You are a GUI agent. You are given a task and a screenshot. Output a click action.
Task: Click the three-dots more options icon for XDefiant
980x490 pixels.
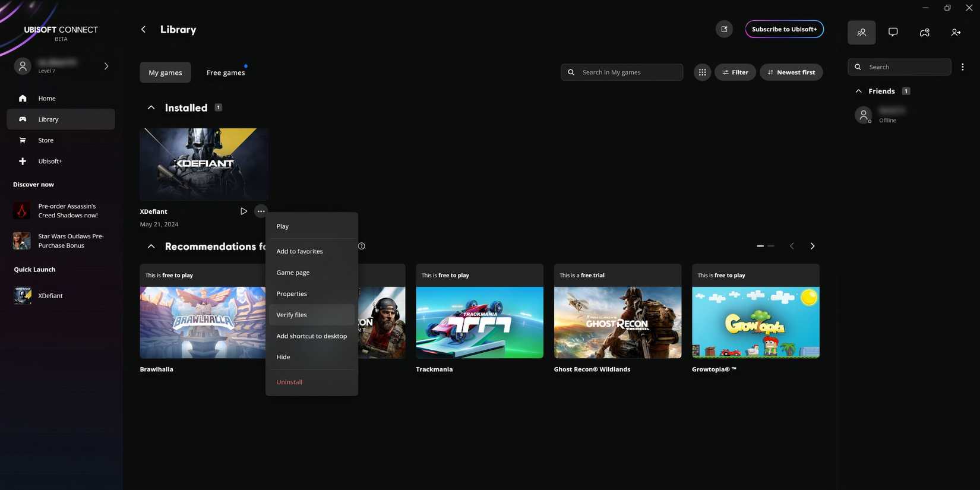[x=261, y=211]
